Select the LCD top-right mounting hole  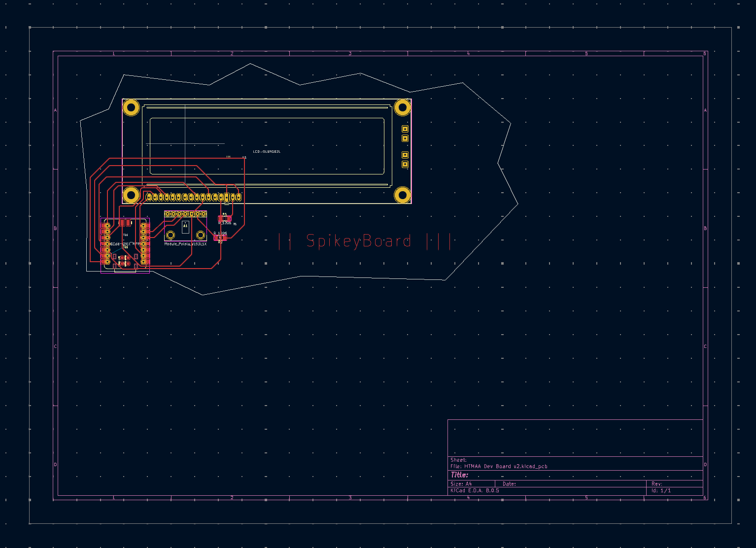[403, 107]
